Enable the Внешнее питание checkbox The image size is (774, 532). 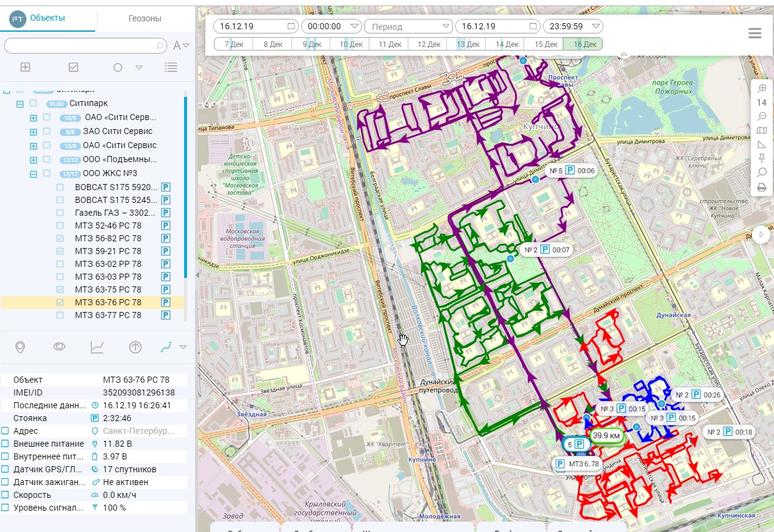click(x=5, y=444)
